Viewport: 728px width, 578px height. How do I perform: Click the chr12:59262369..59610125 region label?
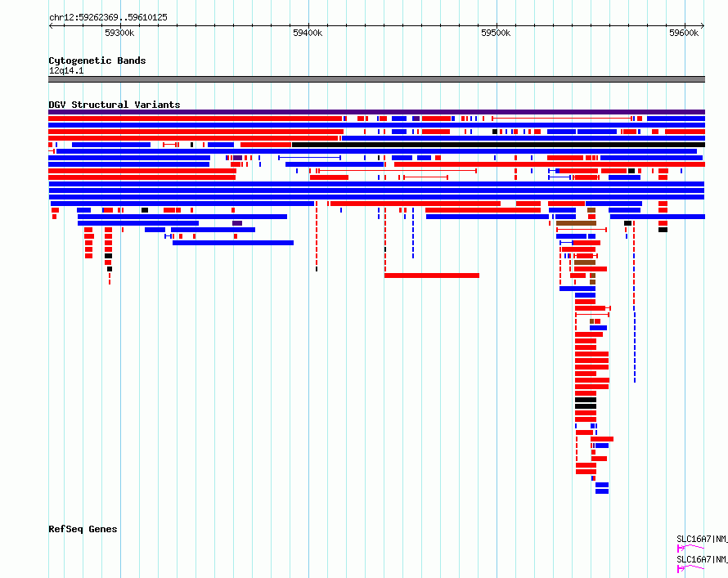(108, 18)
